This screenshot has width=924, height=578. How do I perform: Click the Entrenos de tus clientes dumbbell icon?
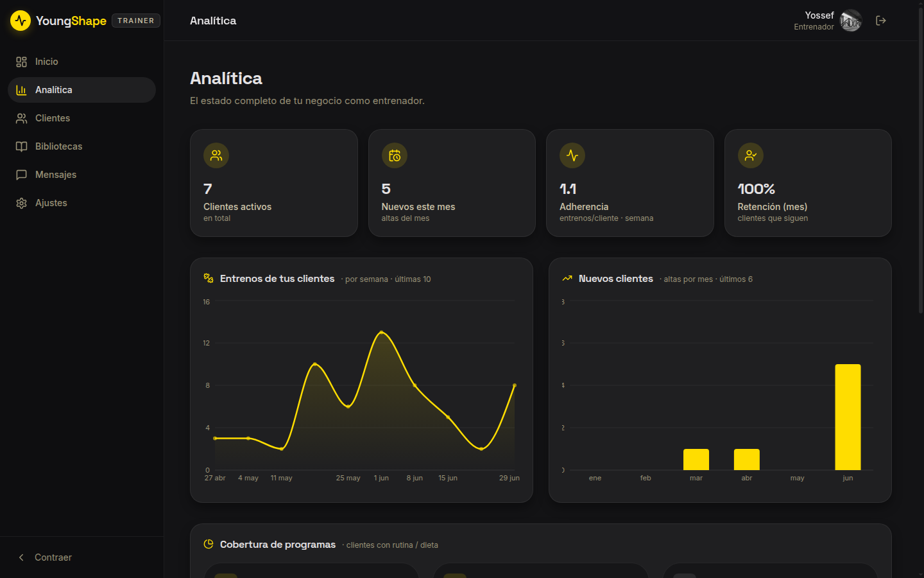209,278
